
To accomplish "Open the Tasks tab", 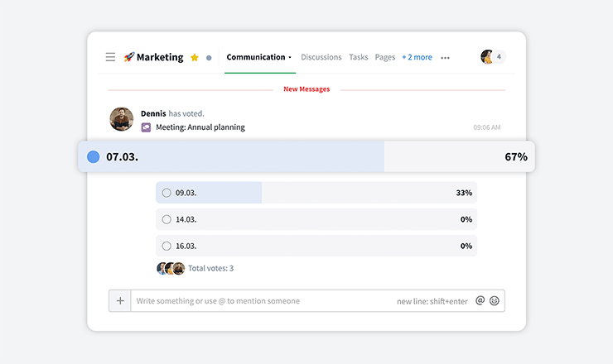I will point(358,57).
